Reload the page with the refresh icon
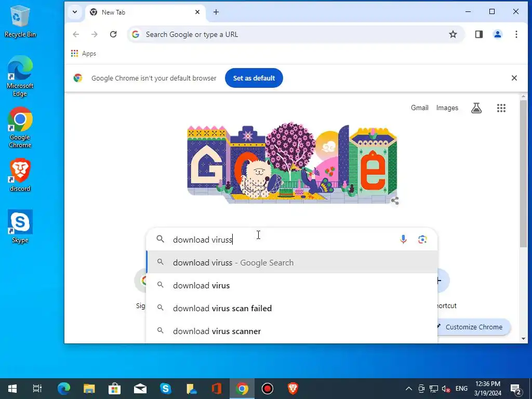The width and height of the screenshot is (532, 399). [113, 34]
